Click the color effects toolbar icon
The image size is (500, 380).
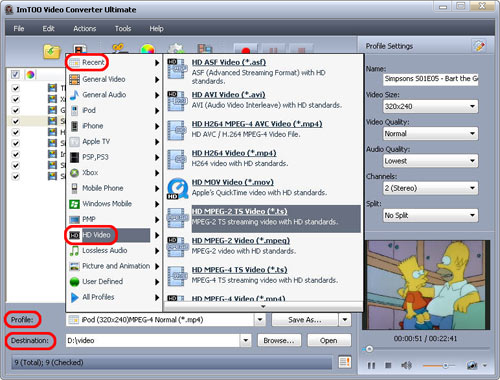[x=147, y=49]
